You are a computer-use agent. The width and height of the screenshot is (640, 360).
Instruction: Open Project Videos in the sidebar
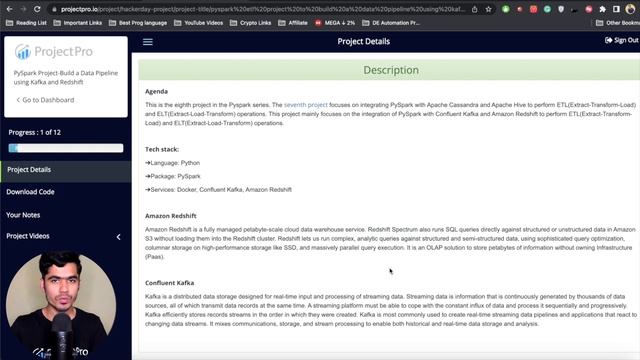[x=28, y=236]
